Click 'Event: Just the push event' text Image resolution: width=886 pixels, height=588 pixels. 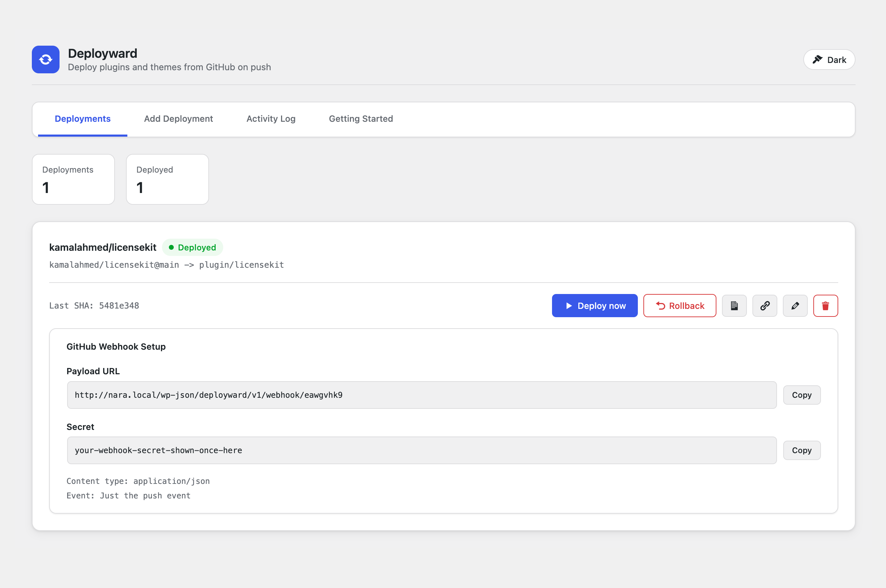point(128,496)
